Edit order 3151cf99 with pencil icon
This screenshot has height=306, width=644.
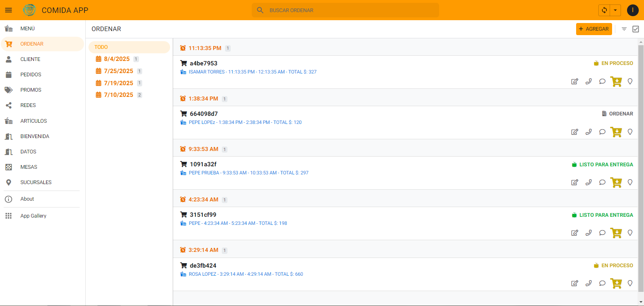coord(575,233)
